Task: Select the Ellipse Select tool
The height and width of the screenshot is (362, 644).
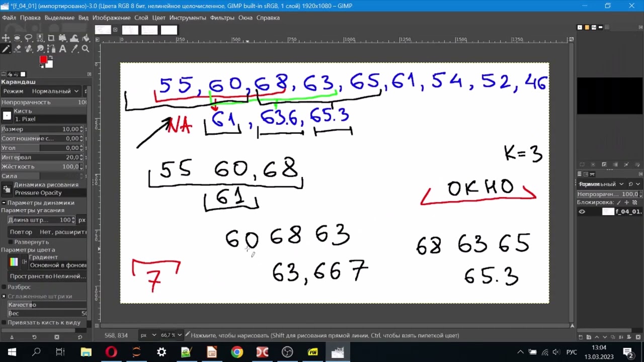Action: 17,38
